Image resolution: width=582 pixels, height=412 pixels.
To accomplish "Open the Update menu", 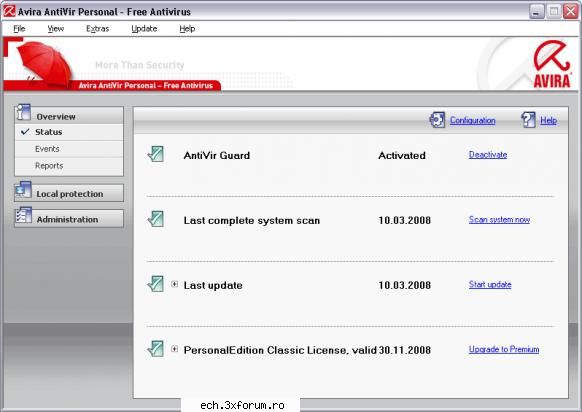I will 144,29.
